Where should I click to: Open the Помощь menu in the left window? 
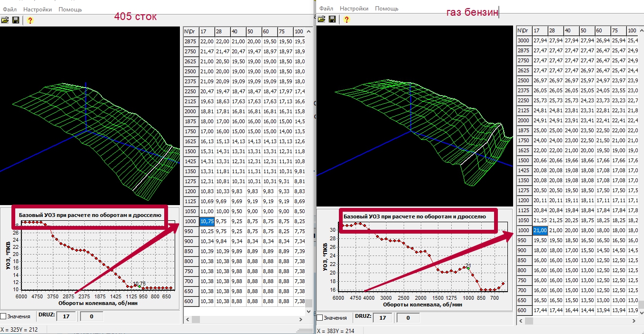(70, 9)
